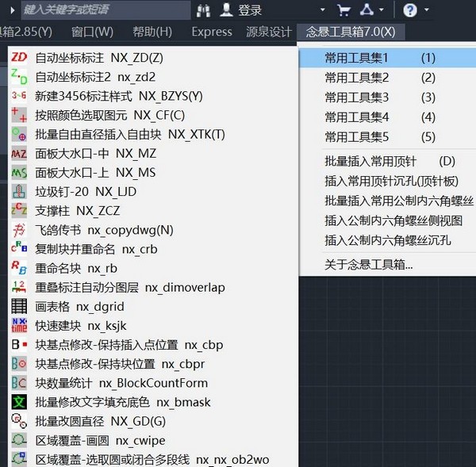Open the 念悬工具箱7.0(X) menu
Image resolution: width=476 pixels, height=467 pixels.
[x=350, y=32]
